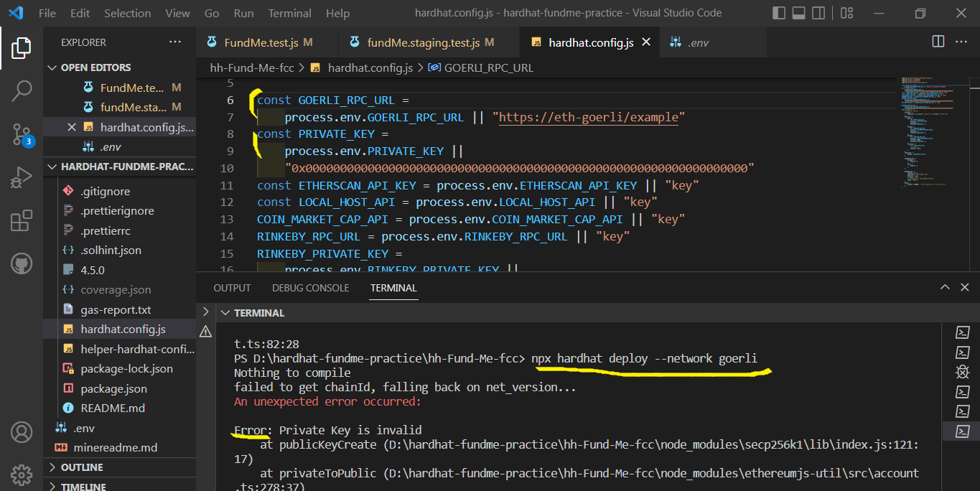The image size is (980, 491).
Task: Select the first PowerShell terminal instance
Action: click(x=962, y=332)
